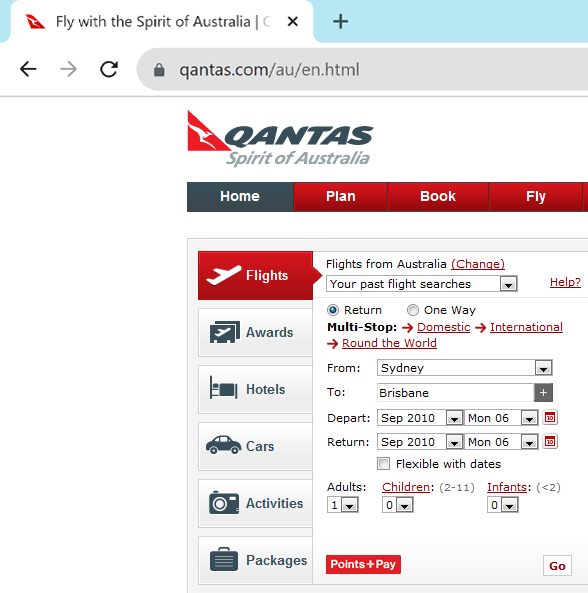588x593 pixels.
Task: Open the Fly navigation menu
Action: [536, 197]
